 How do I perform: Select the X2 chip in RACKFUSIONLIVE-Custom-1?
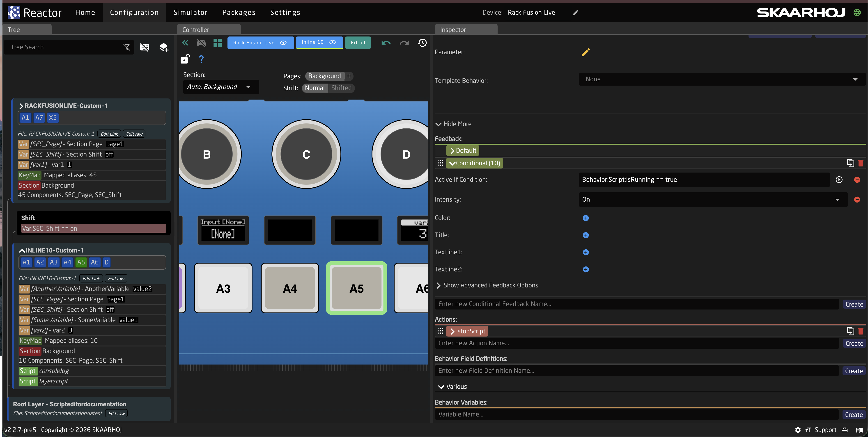pyautogui.click(x=53, y=118)
